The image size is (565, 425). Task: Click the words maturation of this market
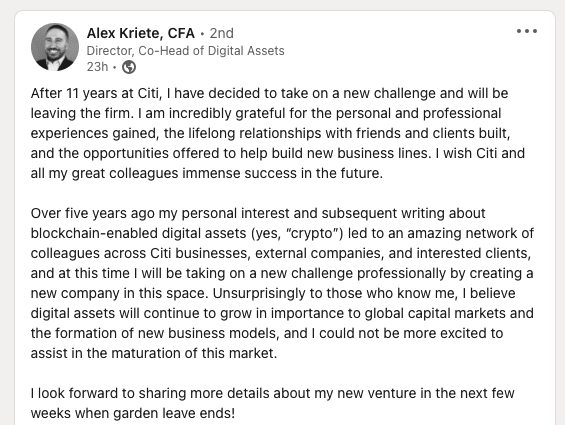click(x=194, y=353)
